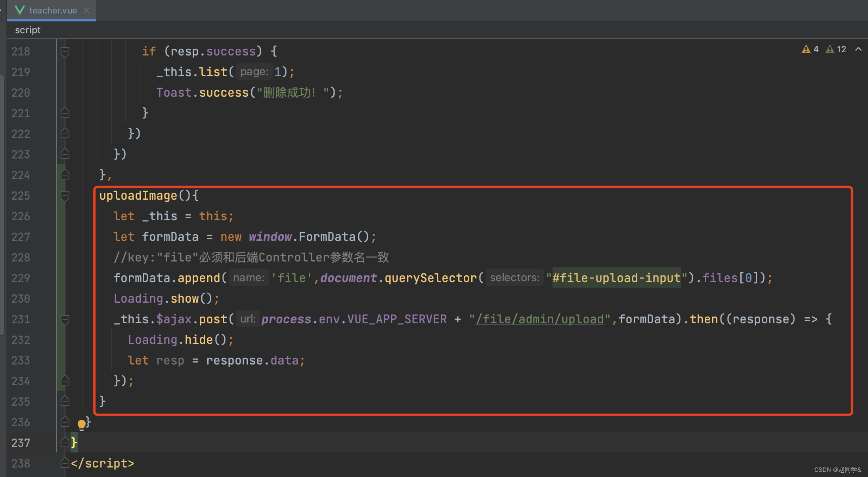Viewport: 868px width, 477px height.
Task: Click the /file/admin/upload URL link
Action: 539,319
